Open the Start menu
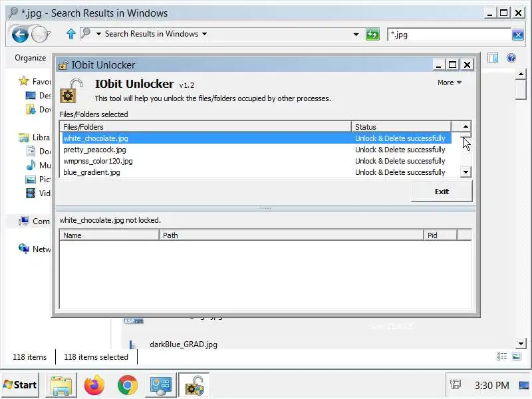The height and width of the screenshot is (399, 532). (20, 385)
